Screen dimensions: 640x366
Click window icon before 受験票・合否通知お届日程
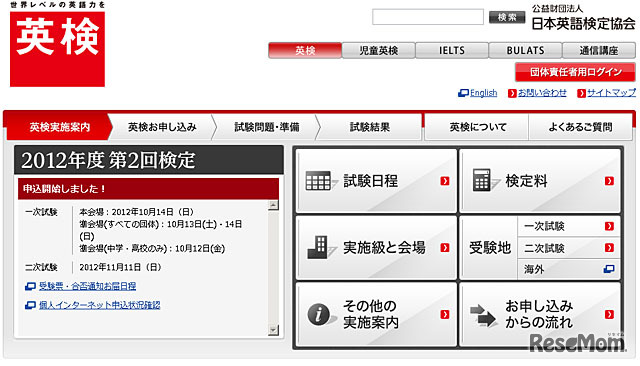(30, 286)
